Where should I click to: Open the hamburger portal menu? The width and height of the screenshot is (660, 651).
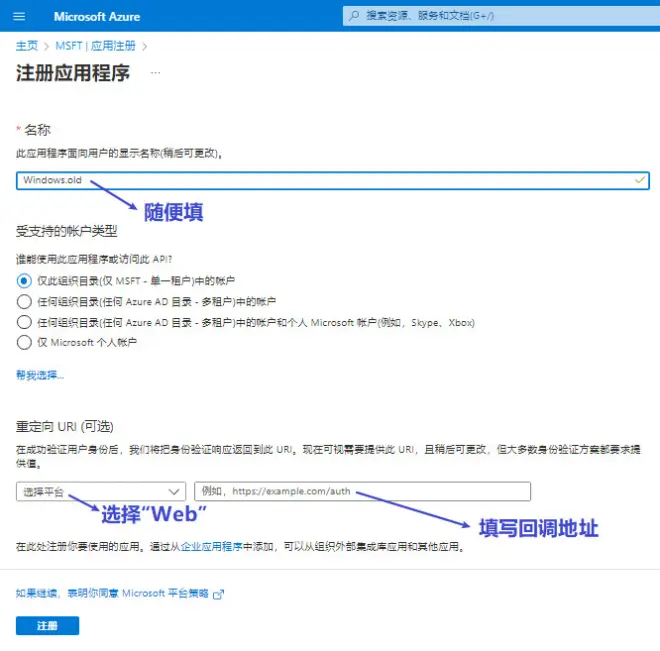19,16
